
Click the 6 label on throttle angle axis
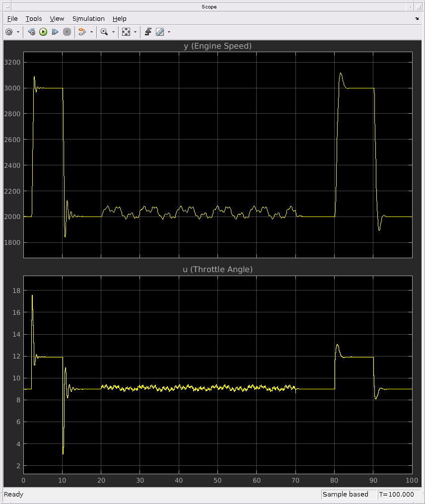click(x=18, y=422)
